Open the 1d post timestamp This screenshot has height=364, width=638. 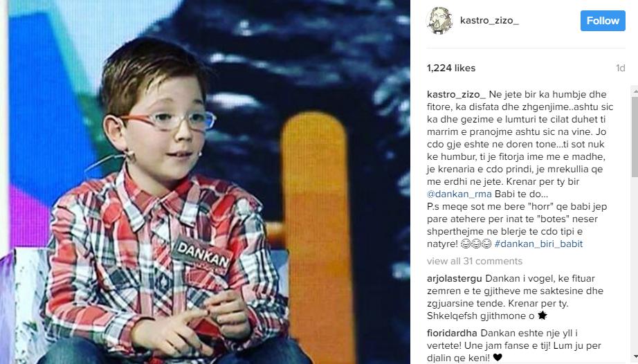coord(620,68)
